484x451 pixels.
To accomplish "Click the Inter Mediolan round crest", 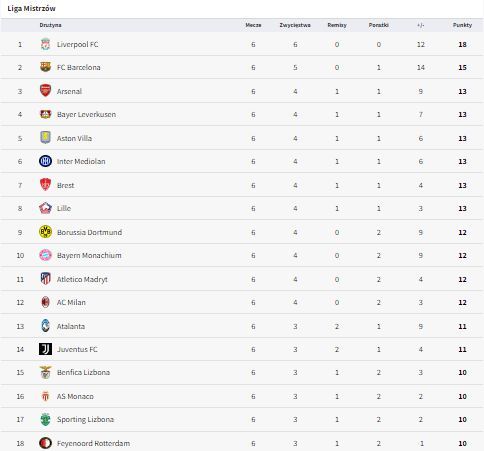I will tap(45, 161).
